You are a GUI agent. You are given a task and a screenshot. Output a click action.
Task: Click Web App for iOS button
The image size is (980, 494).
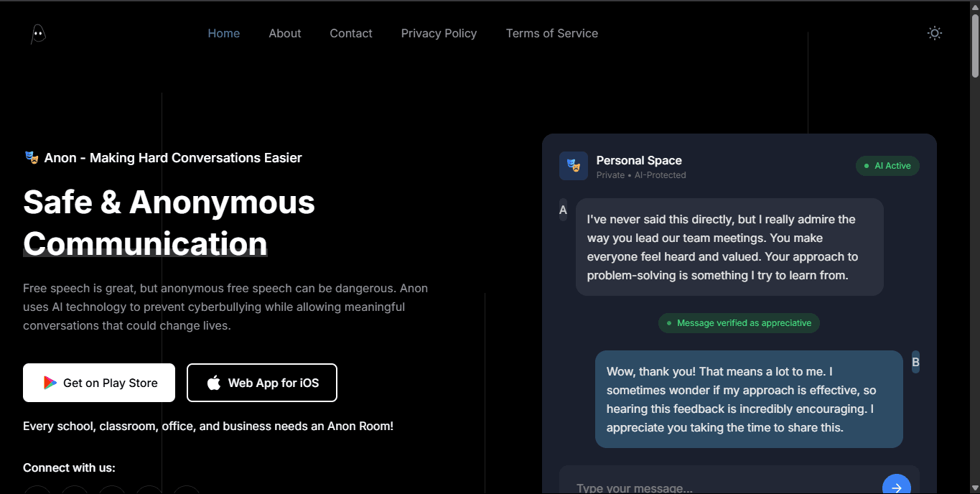click(x=262, y=383)
